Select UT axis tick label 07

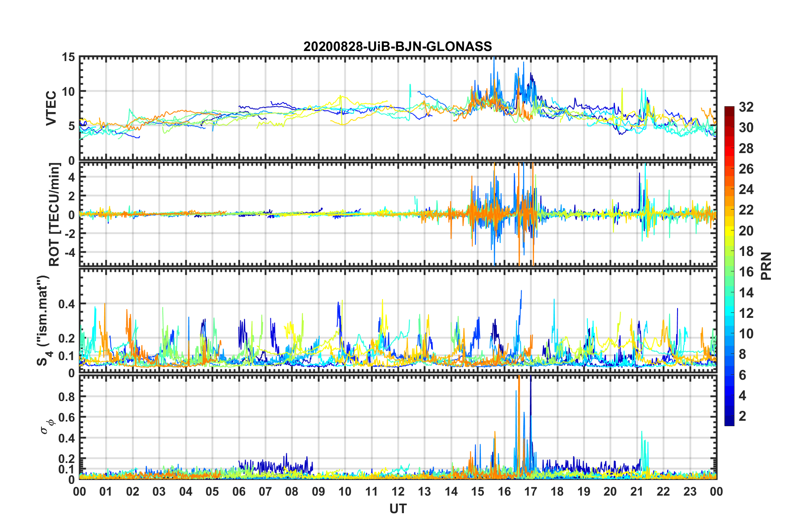pyautogui.click(x=265, y=491)
